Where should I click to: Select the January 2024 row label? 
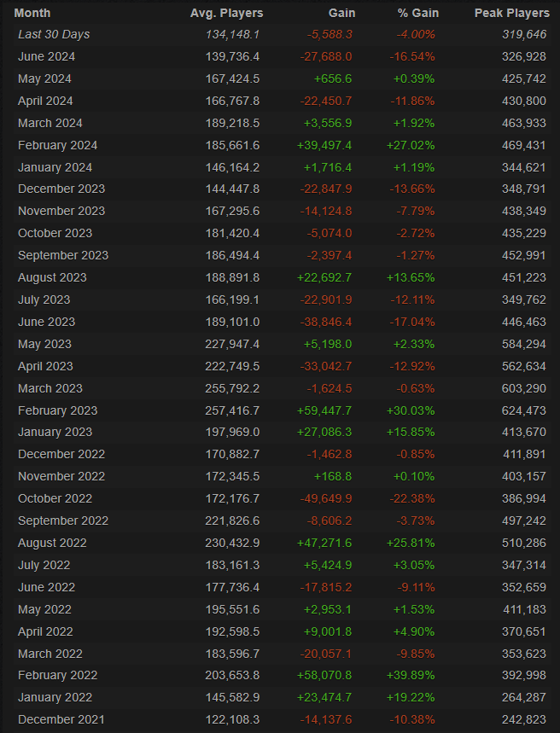[x=55, y=167]
